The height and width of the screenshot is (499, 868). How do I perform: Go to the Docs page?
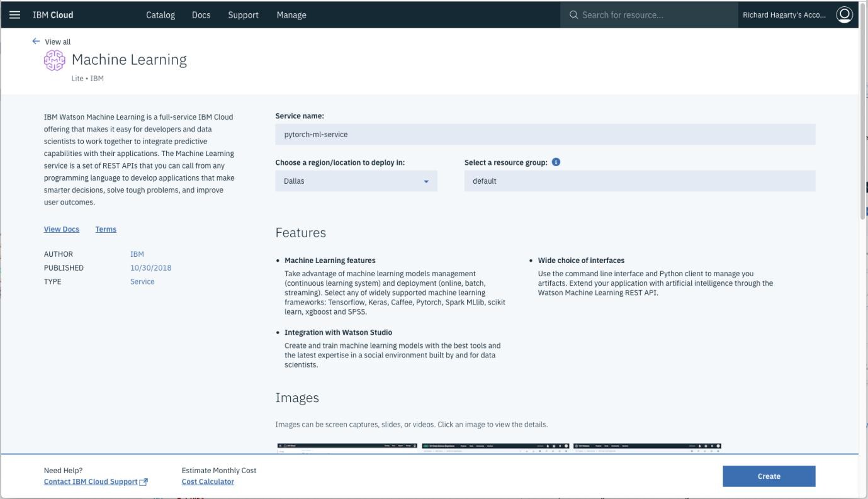[x=201, y=14]
